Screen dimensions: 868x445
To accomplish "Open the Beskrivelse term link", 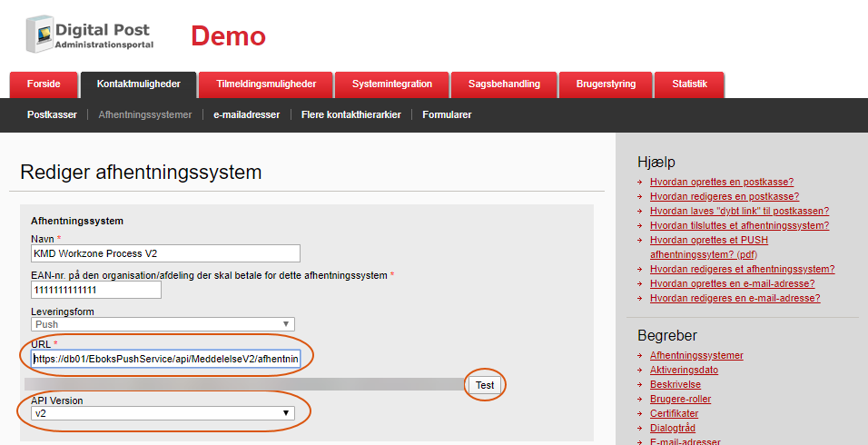I will (x=676, y=384).
